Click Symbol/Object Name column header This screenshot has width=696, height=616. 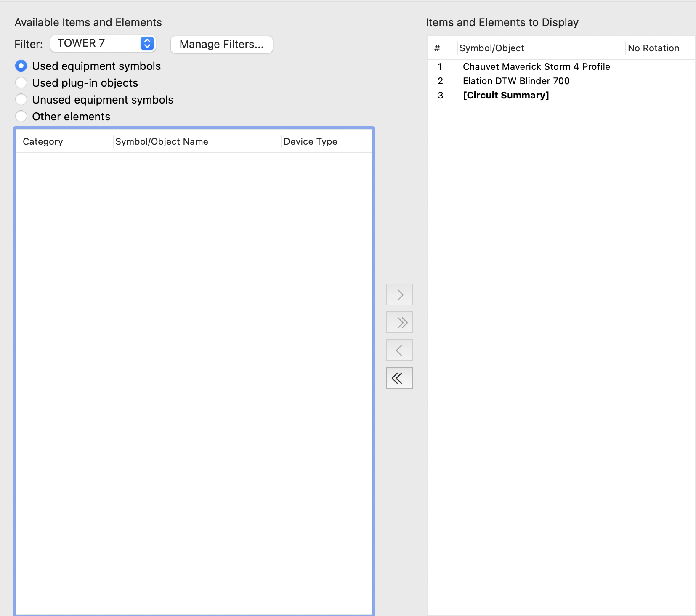[x=162, y=142]
